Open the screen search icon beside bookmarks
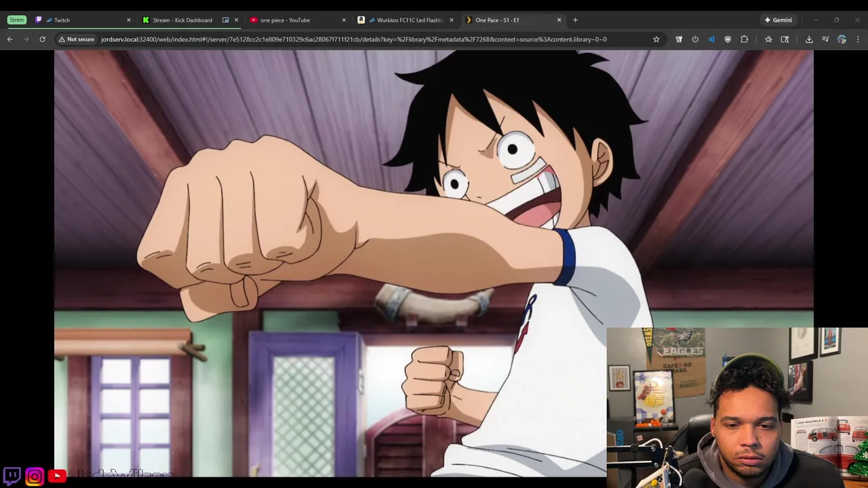 click(785, 39)
